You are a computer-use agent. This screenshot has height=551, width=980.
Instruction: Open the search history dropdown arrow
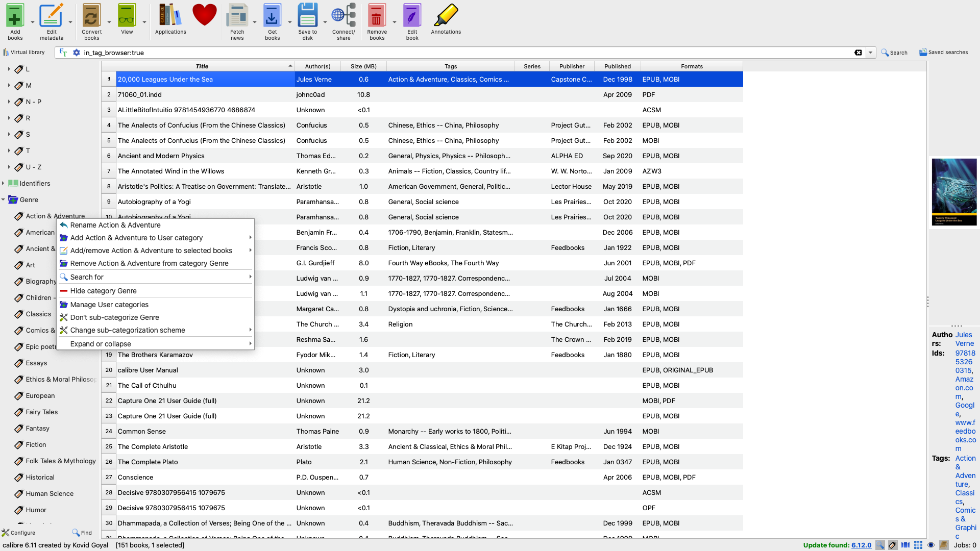(x=870, y=53)
